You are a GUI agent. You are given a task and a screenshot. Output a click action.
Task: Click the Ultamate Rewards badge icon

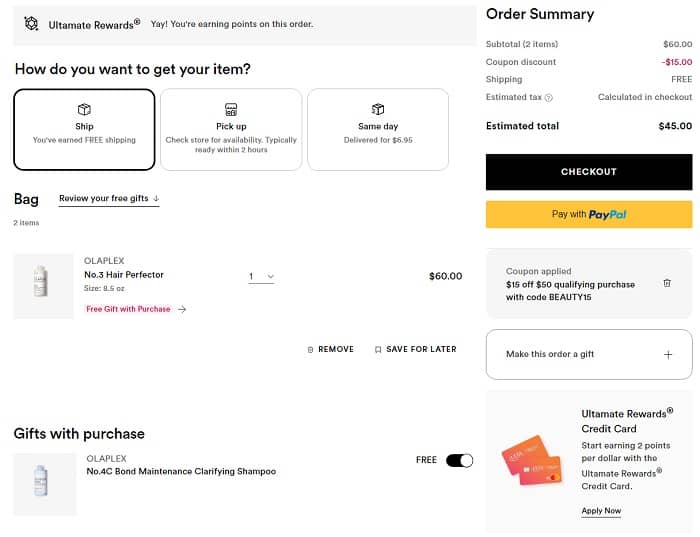[x=32, y=24]
